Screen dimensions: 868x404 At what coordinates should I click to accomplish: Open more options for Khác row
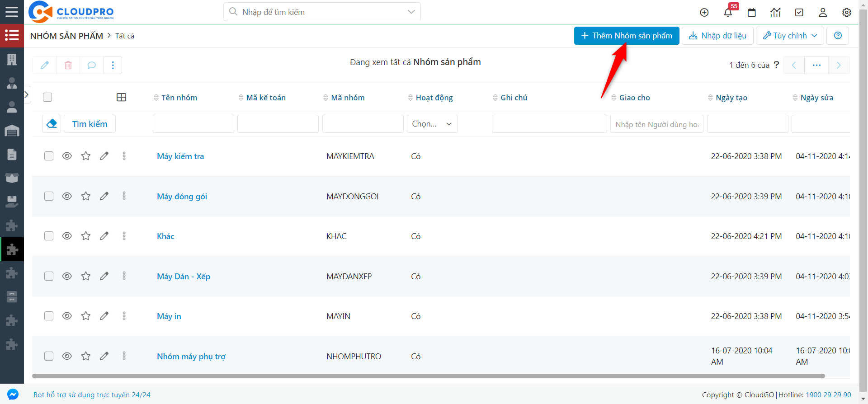point(124,236)
